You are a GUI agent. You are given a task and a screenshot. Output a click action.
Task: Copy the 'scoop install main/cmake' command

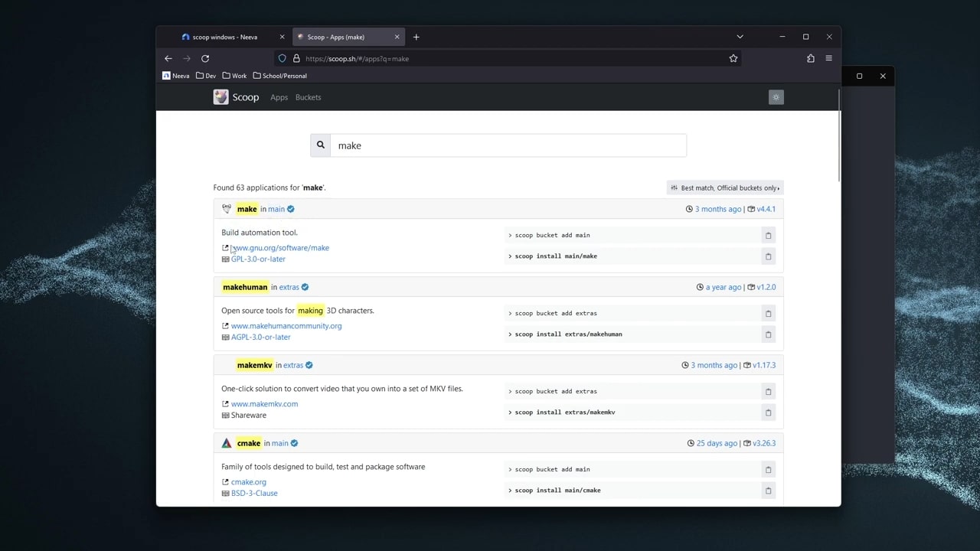click(x=768, y=491)
